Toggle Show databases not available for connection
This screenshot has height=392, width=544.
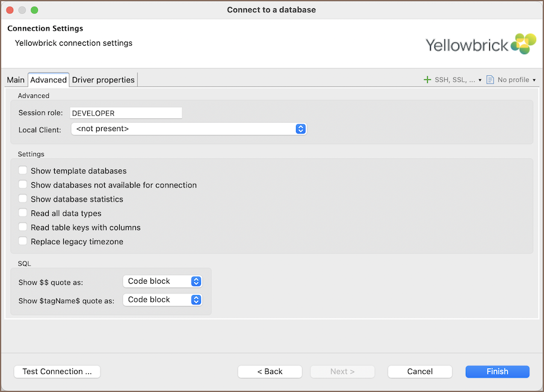click(x=23, y=185)
